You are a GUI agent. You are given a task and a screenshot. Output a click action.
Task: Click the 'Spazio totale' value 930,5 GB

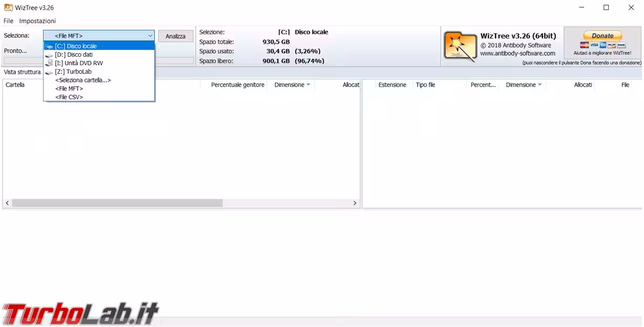coord(276,42)
